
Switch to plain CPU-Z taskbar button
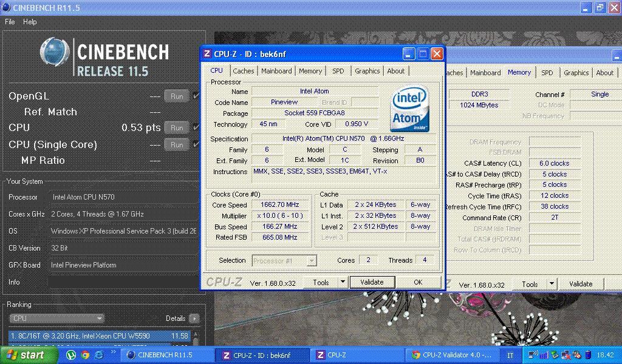357,355
